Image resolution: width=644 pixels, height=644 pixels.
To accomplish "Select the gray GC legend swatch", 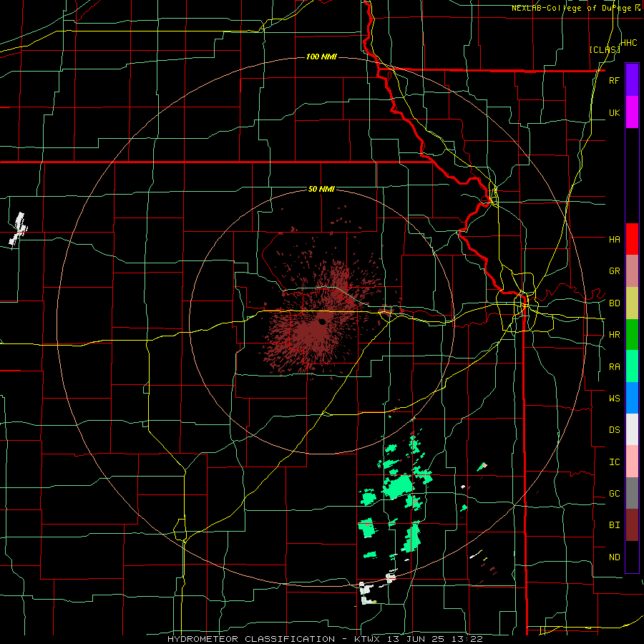I will click(632, 493).
